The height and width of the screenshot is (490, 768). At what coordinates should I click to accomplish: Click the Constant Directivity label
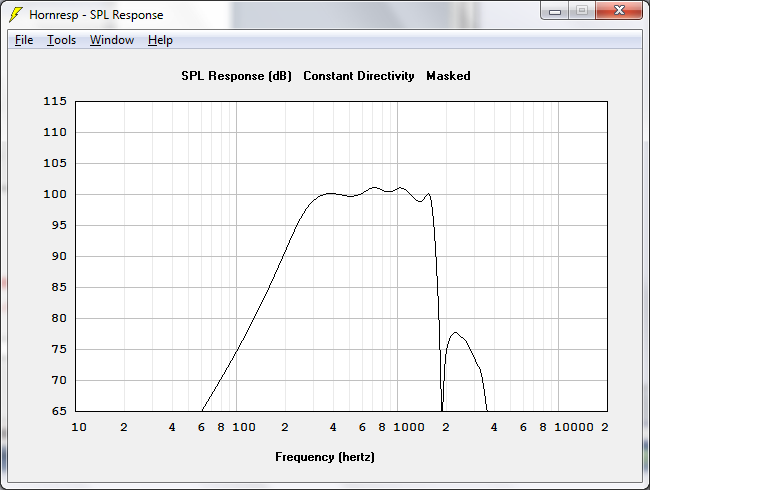click(x=359, y=76)
